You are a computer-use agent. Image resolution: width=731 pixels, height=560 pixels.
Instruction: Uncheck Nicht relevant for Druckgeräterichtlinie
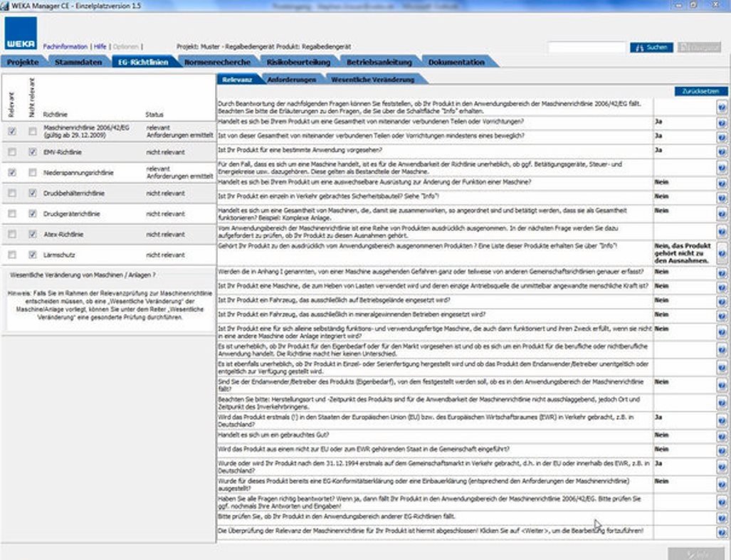click(x=32, y=213)
